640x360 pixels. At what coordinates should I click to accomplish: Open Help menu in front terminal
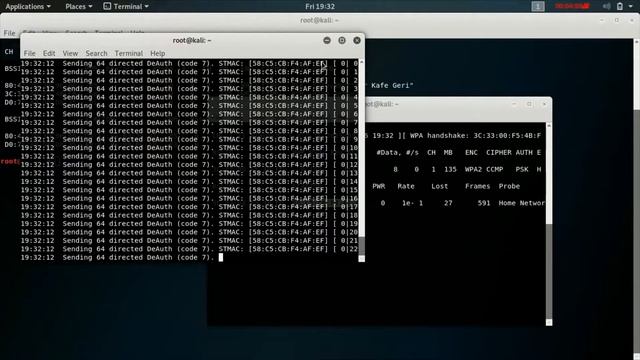coord(158,53)
